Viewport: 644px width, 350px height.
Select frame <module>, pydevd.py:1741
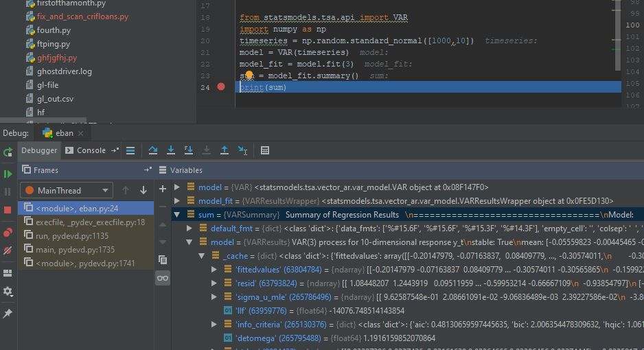pyautogui.click(x=86, y=263)
